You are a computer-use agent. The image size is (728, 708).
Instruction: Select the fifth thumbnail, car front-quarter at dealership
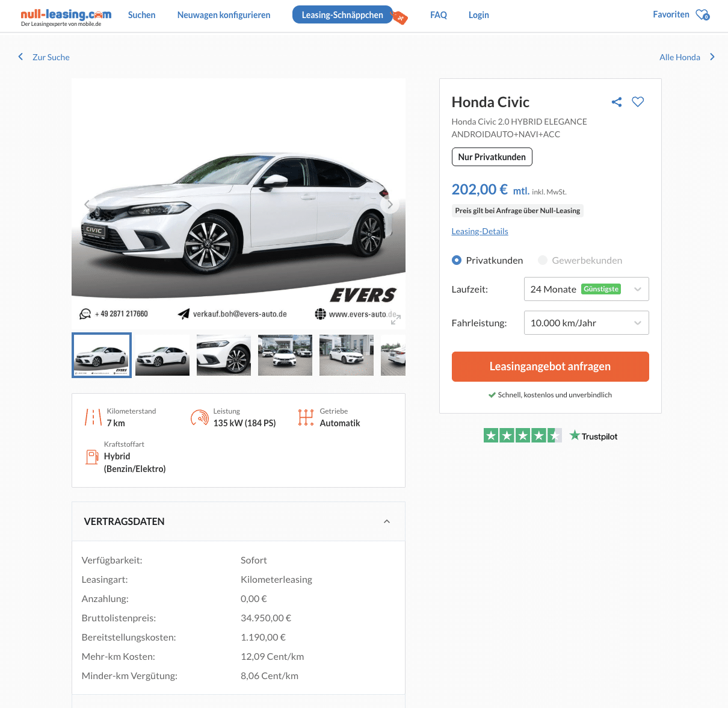coord(347,355)
